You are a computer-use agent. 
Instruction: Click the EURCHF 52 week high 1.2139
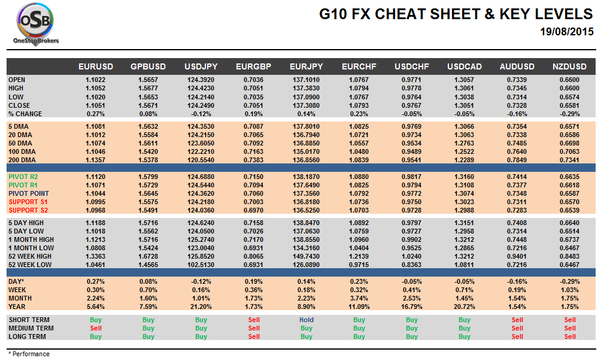click(359, 256)
